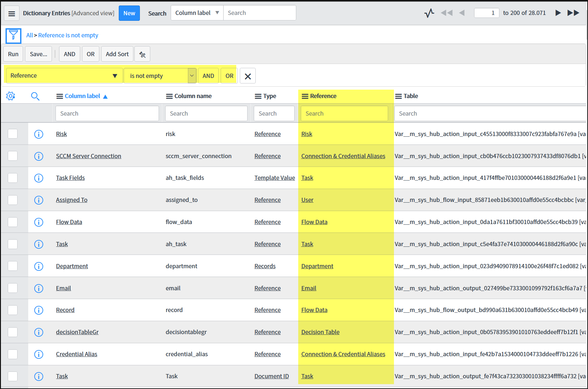
Task: Open Column label header menu icon
Action: click(x=60, y=96)
